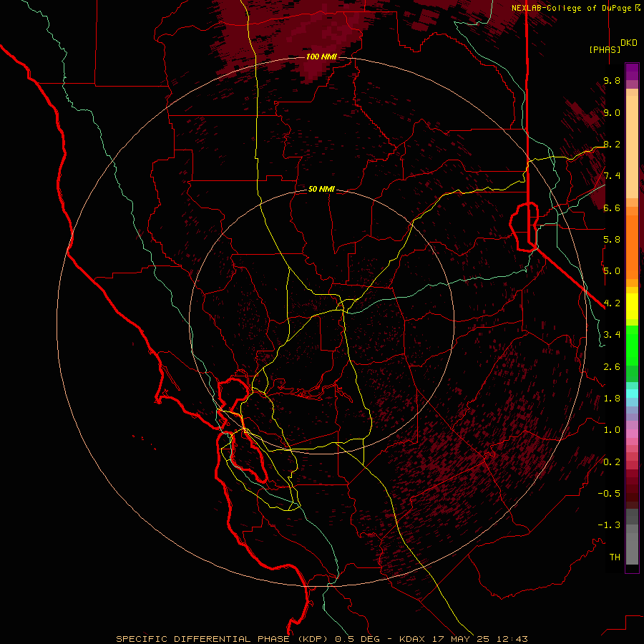Click the KDAX radar site identifier
The height and width of the screenshot is (644, 644).
[x=413, y=639]
